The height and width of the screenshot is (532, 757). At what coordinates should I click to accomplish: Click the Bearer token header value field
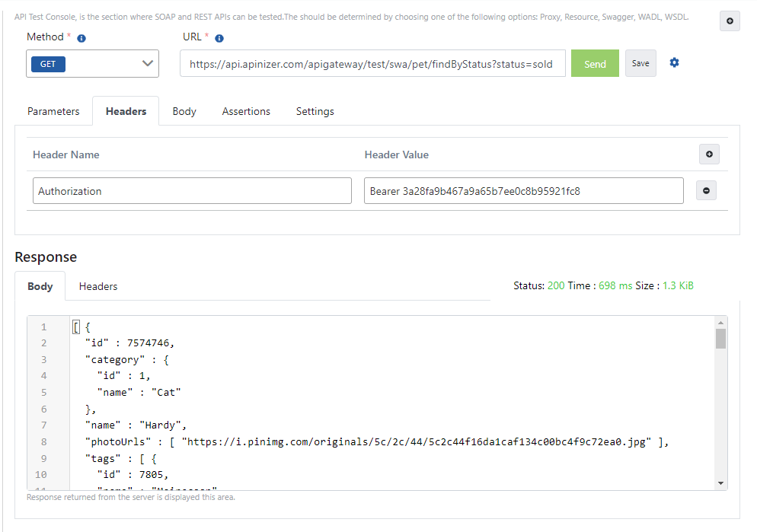(524, 190)
